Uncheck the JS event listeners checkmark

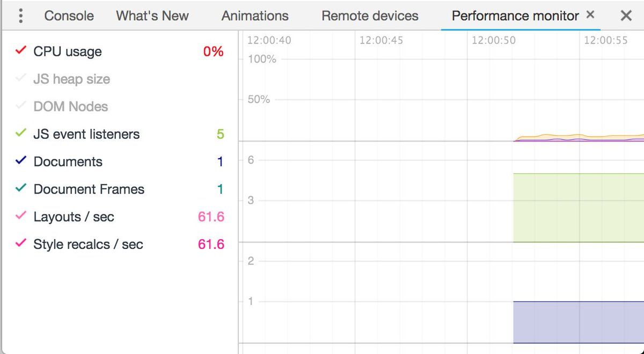pos(21,134)
